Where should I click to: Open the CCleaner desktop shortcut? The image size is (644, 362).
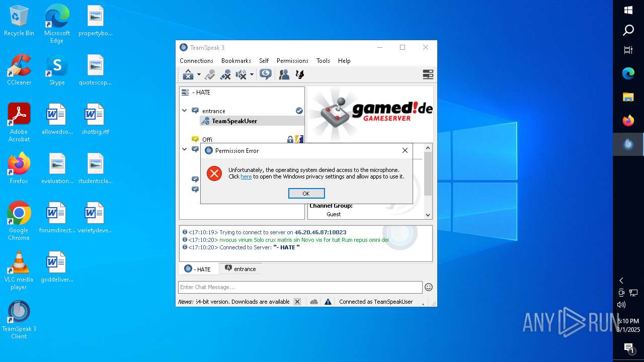19,70
